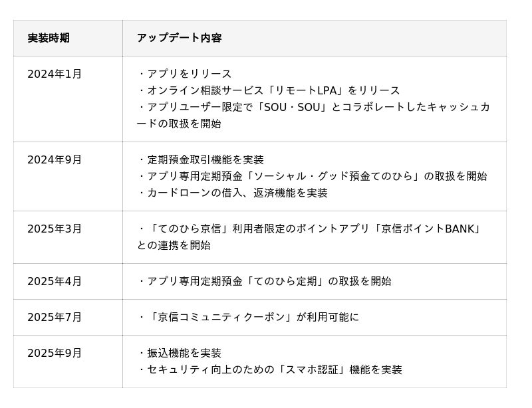Click the ソーシャル・グッド預金てのひら line
The height and width of the screenshot is (408, 532).
pyautogui.click(x=312, y=176)
